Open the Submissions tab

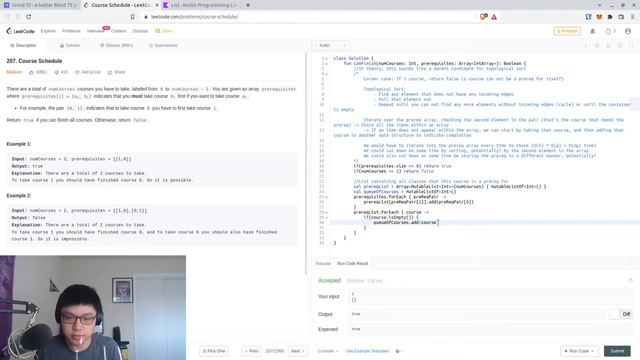click(163, 45)
